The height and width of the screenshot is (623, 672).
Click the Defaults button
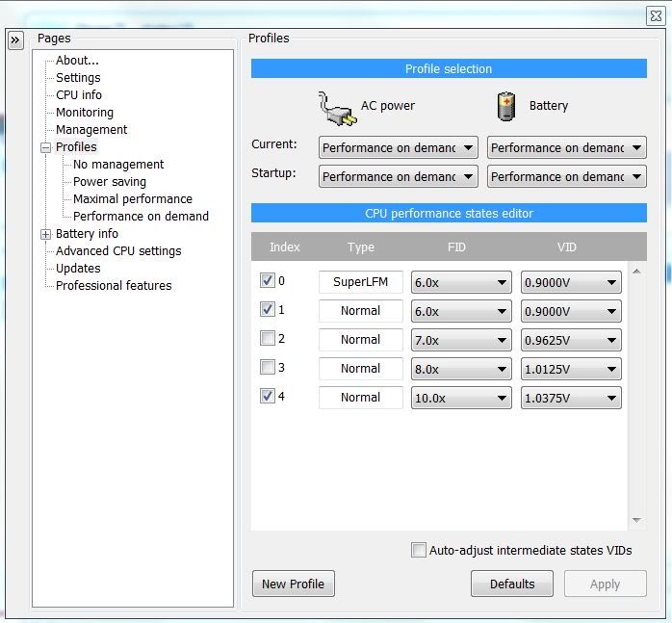(512, 584)
